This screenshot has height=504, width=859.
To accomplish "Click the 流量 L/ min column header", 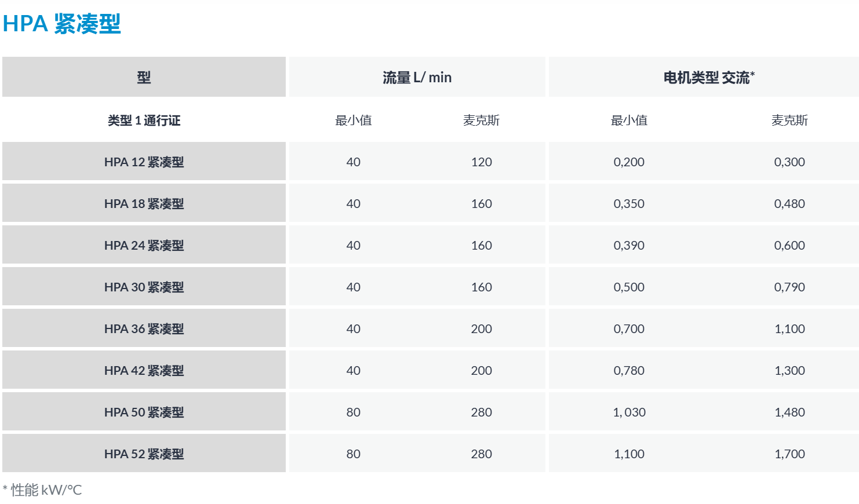I will click(x=417, y=77).
